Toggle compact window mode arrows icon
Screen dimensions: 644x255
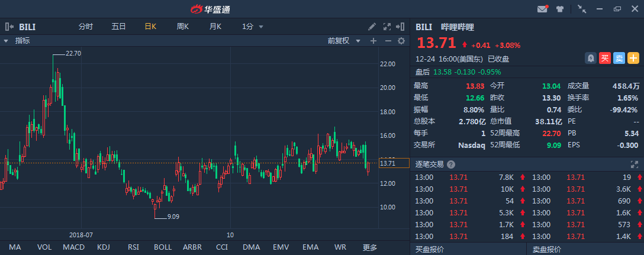582,9
